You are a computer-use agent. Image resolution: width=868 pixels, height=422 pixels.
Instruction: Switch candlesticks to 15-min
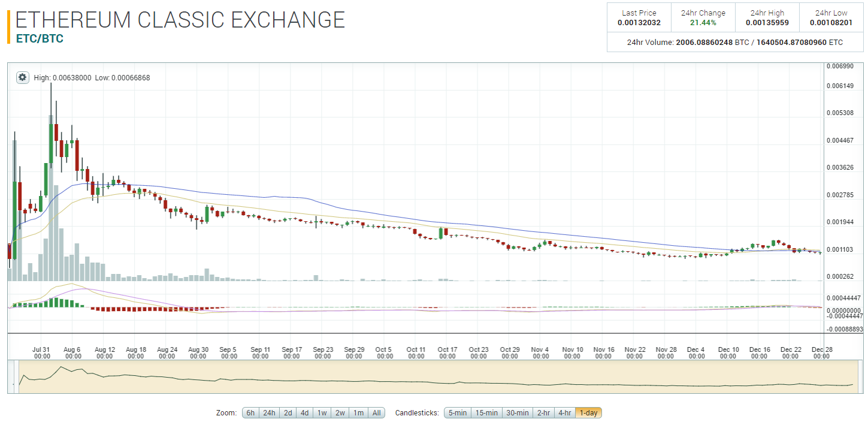coord(486,413)
